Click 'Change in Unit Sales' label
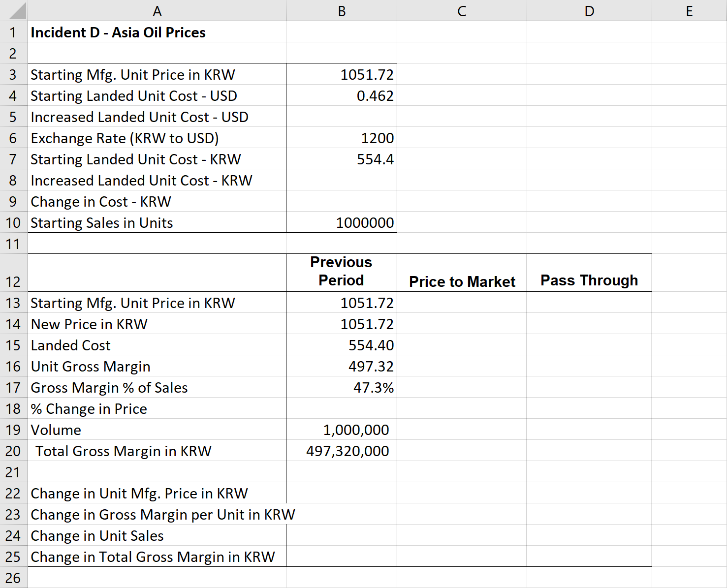The width and height of the screenshot is (727, 588). (97, 536)
